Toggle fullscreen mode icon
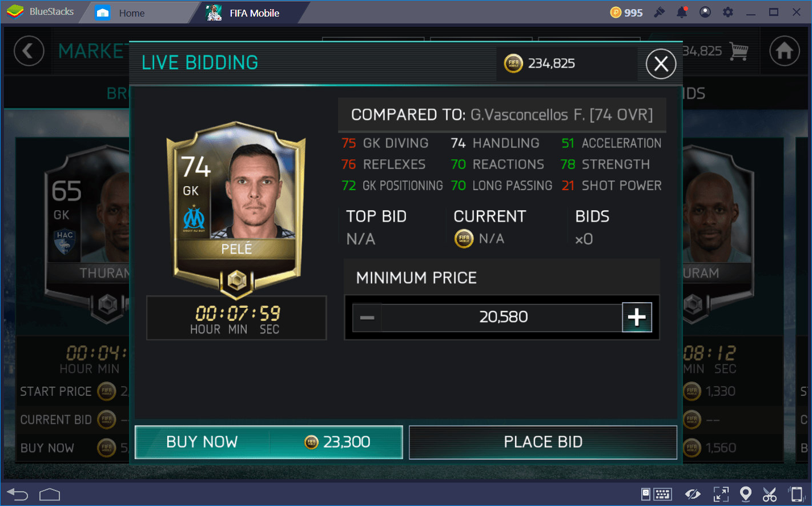This screenshot has width=812, height=506. tap(721, 494)
